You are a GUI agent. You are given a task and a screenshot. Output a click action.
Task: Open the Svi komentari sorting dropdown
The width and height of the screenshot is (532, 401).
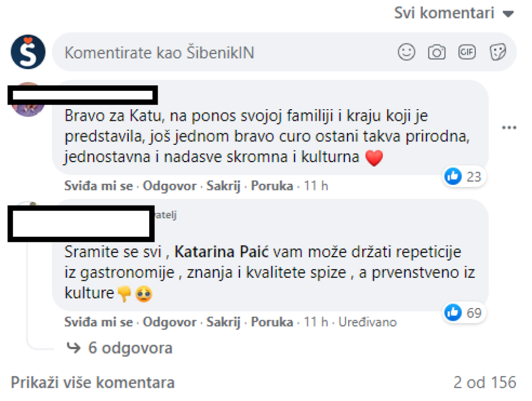(454, 12)
